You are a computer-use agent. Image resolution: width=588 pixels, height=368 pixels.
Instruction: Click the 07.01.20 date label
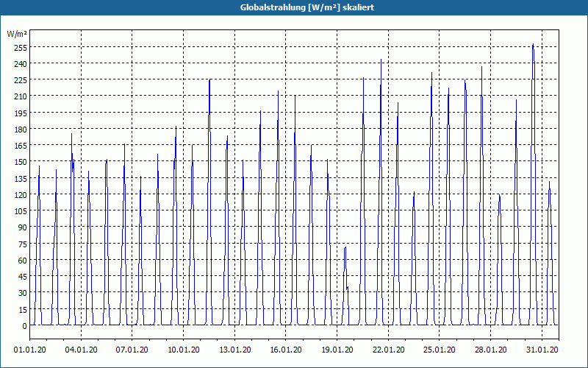(x=132, y=350)
